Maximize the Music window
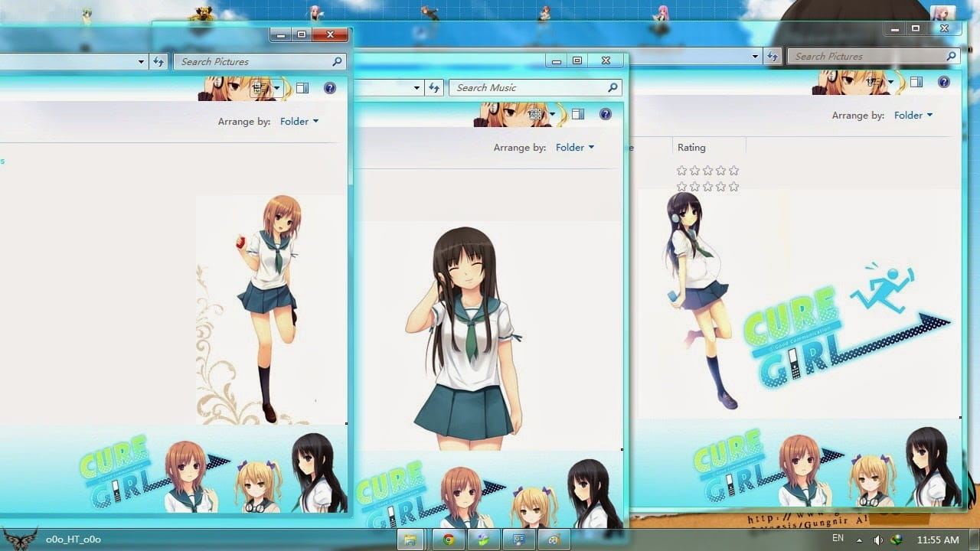 pos(577,60)
